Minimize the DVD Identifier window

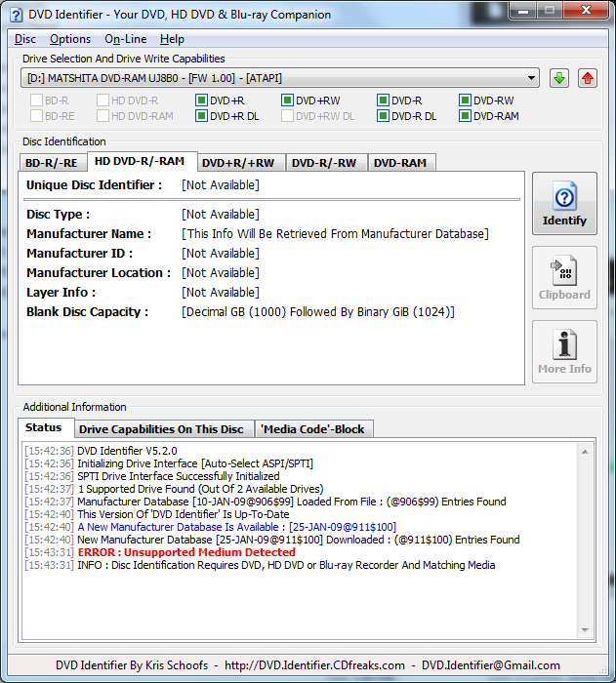pos(523,11)
